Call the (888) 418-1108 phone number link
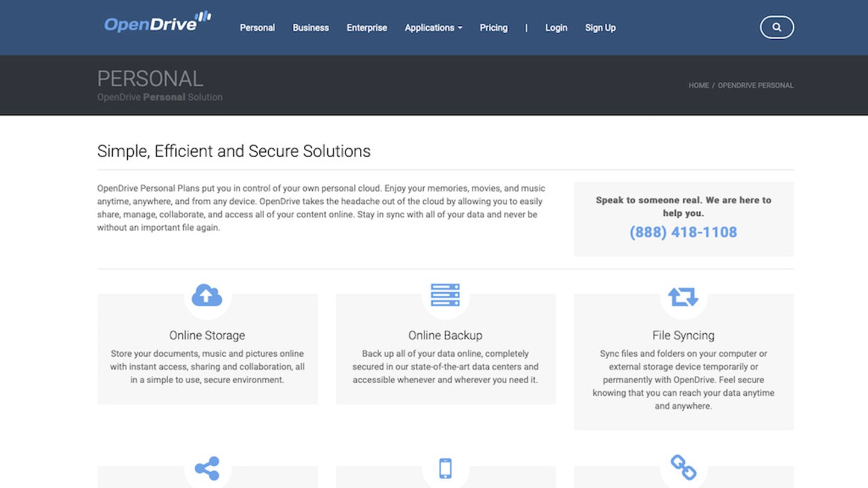868x488 pixels. click(x=683, y=232)
